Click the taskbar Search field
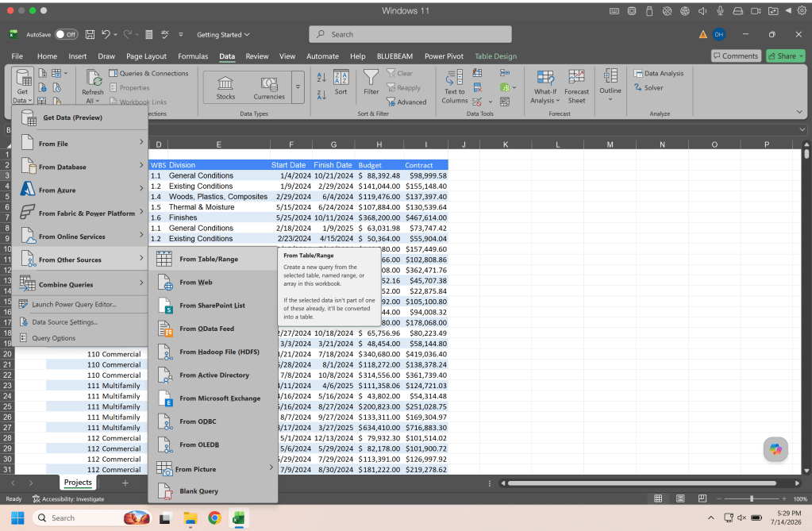 pos(91,518)
